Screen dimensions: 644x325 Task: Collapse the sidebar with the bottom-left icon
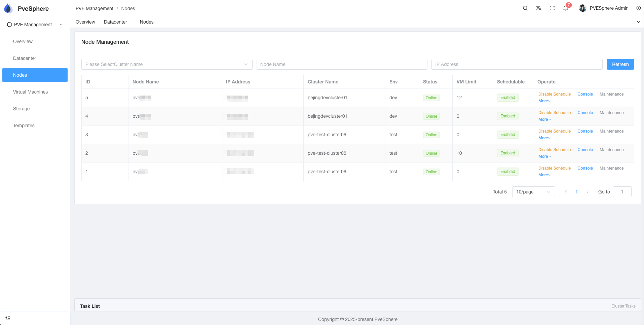7,318
